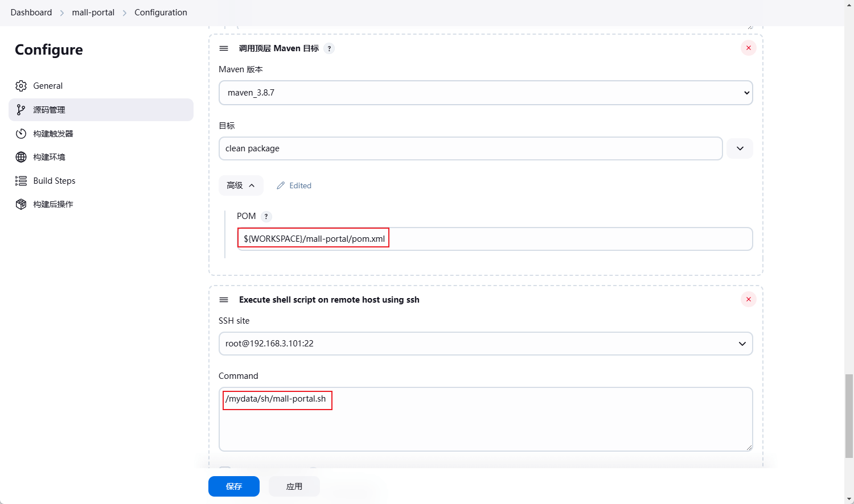Collapse the 高级 advanced section

pos(241,185)
